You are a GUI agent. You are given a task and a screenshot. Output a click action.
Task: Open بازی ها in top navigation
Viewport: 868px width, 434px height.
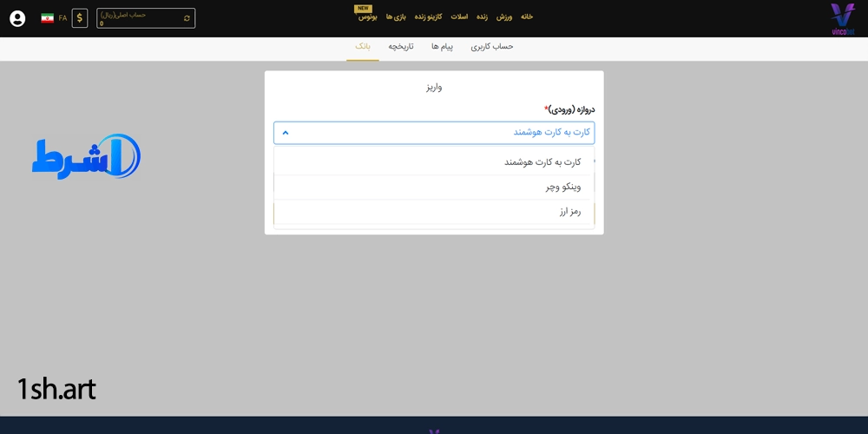coord(396,17)
